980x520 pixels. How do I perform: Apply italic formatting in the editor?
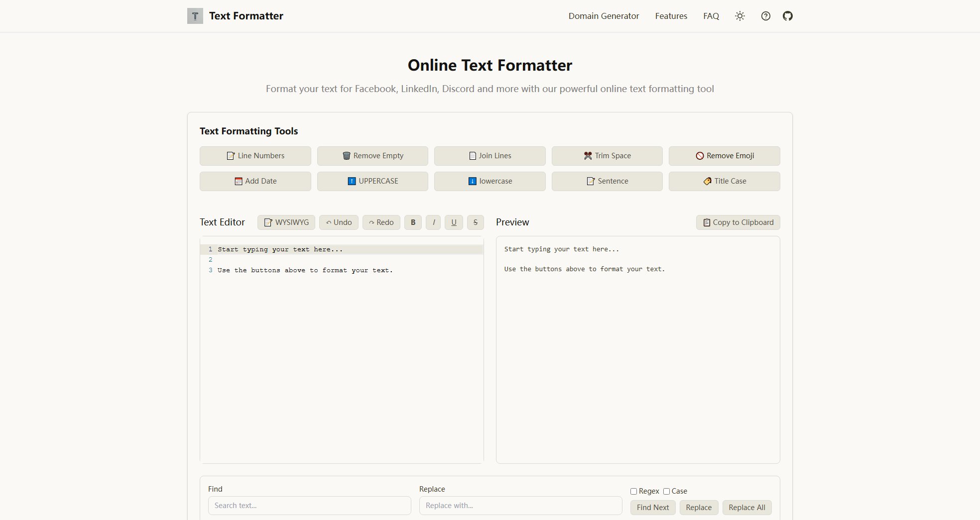433,222
